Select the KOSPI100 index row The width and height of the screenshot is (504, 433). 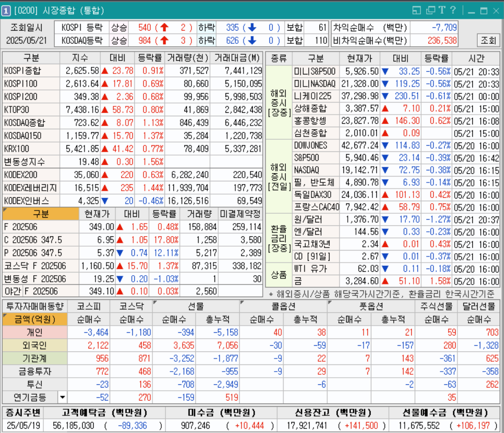132,83
